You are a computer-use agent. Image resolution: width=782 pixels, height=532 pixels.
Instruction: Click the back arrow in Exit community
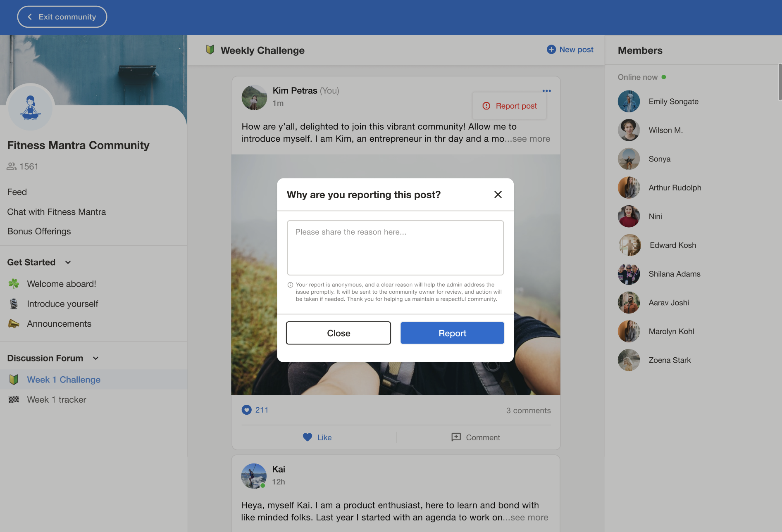[x=30, y=17]
